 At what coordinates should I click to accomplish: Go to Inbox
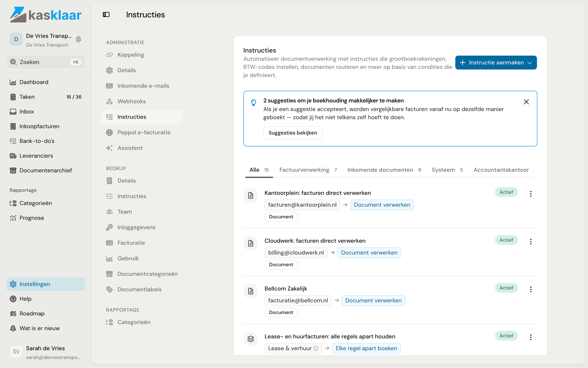click(46, 111)
